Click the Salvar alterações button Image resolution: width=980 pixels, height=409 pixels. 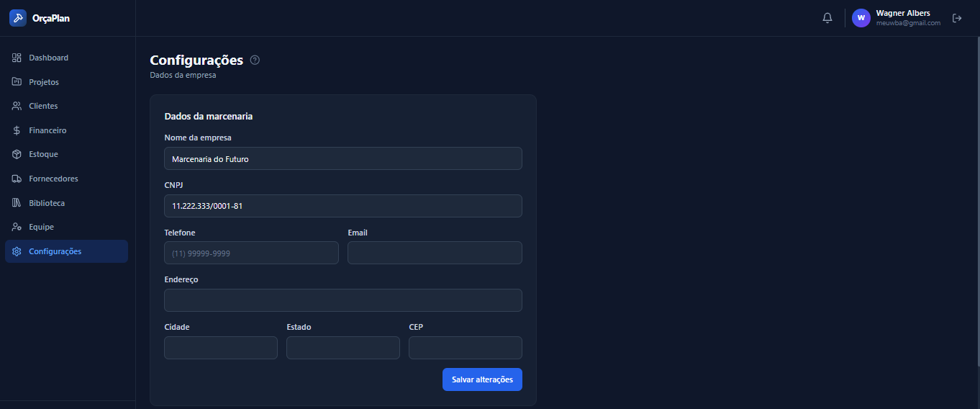[x=482, y=379]
